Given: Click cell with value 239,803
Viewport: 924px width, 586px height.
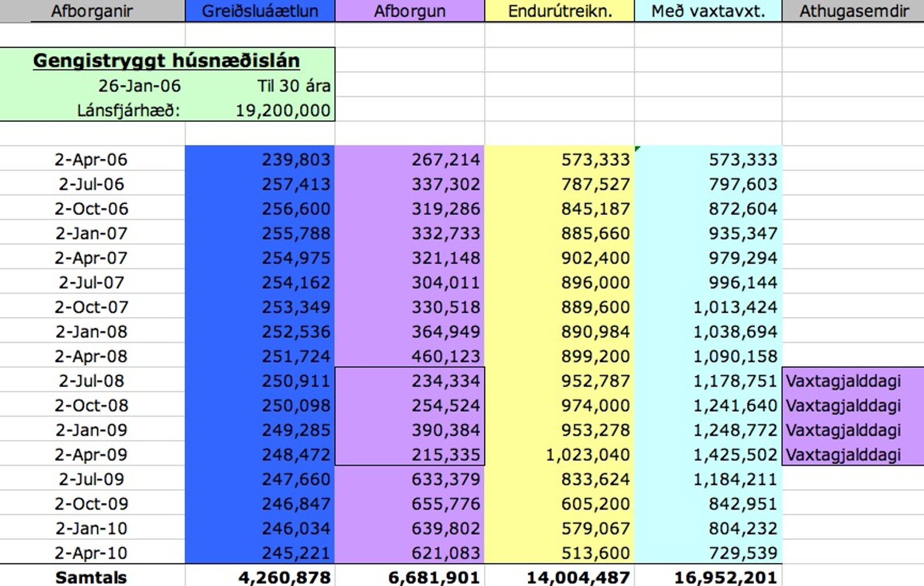Looking at the screenshot, I should (x=260, y=159).
